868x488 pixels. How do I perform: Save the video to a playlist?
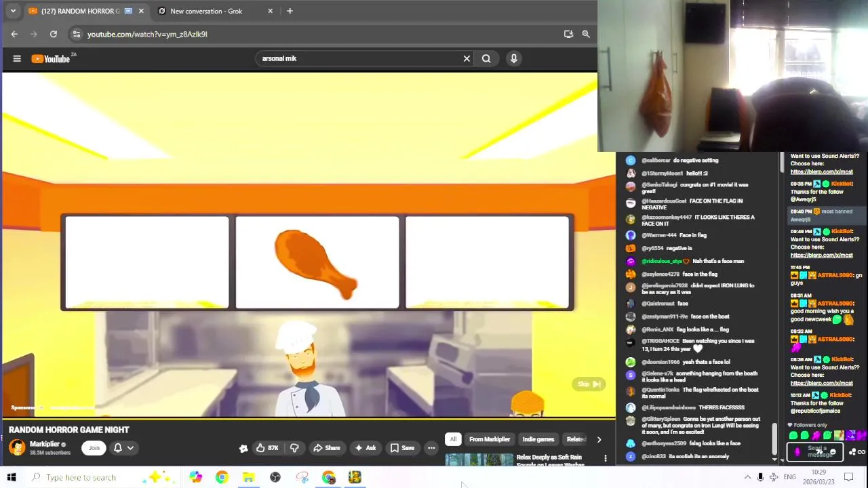coord(402,448)
